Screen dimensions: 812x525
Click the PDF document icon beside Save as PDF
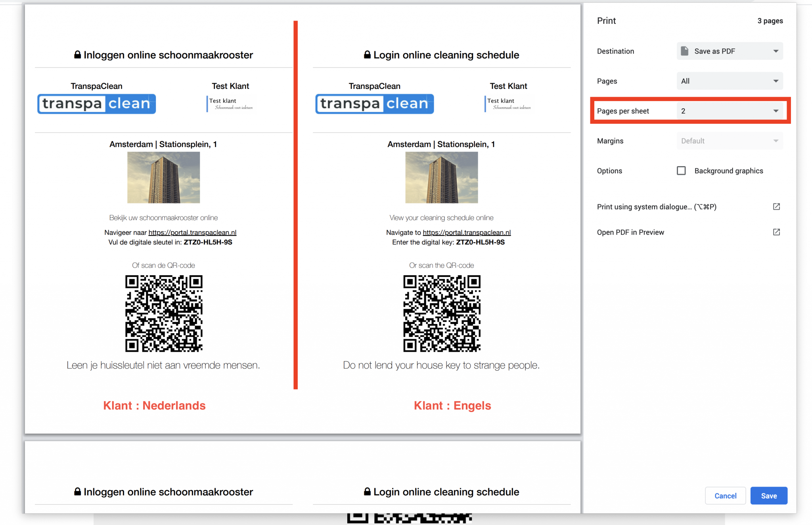pyautogui.click(x=684, y=51)
